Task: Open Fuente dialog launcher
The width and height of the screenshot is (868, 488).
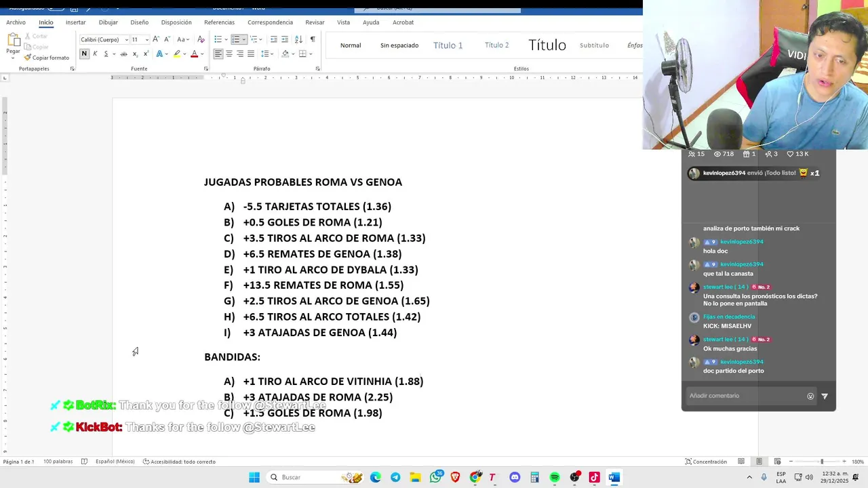Action: click(206, 68)
